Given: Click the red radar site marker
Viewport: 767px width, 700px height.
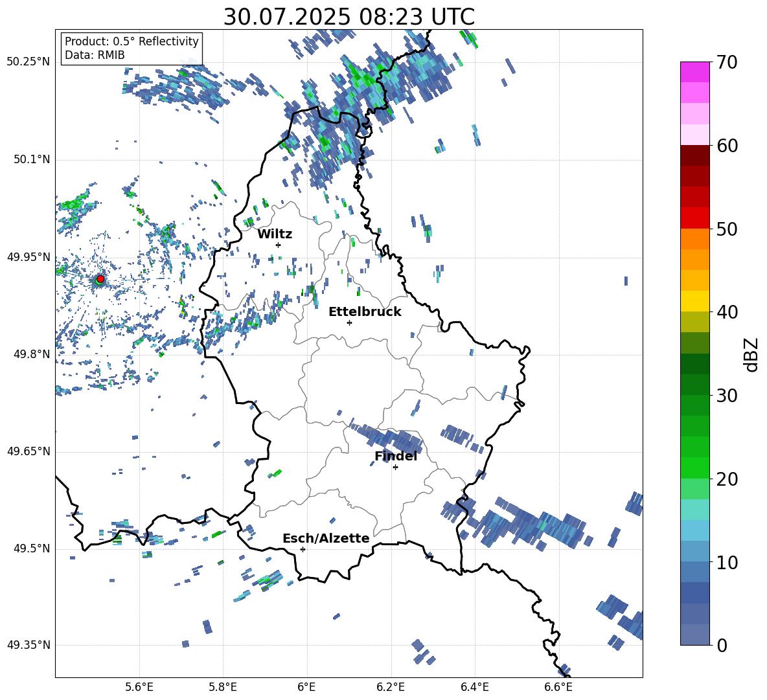Looking at the screenshot, I should coord(100,279).
